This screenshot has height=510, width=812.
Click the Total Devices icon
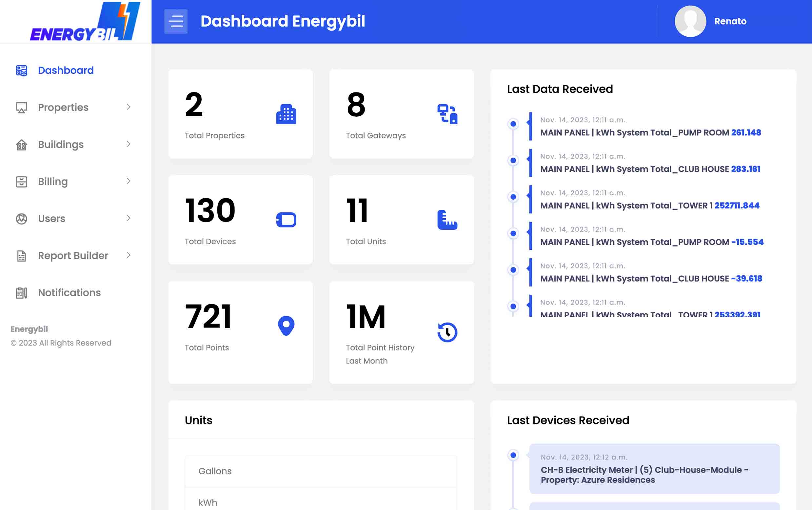[286, 220]
